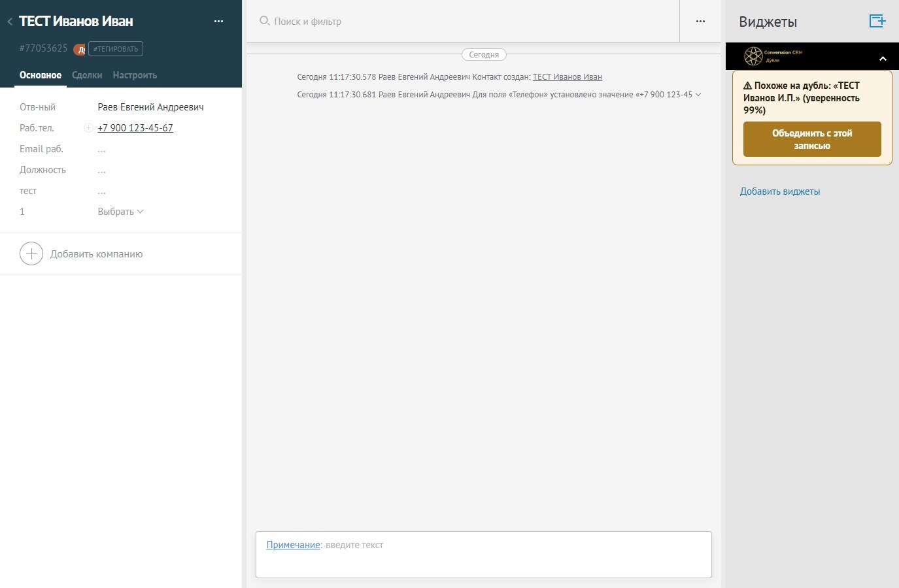Add another phone with the plus icon
899x588 pixels.
[88, 128]
